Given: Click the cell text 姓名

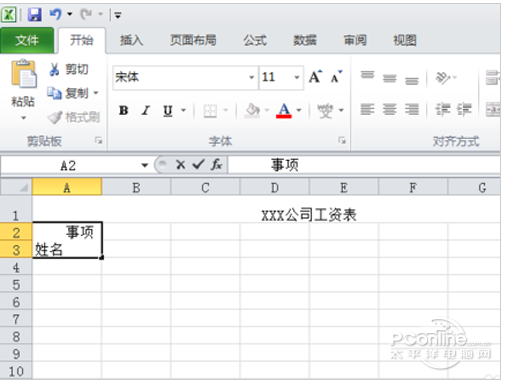Looking at the screenshot, I should (49, 249).
